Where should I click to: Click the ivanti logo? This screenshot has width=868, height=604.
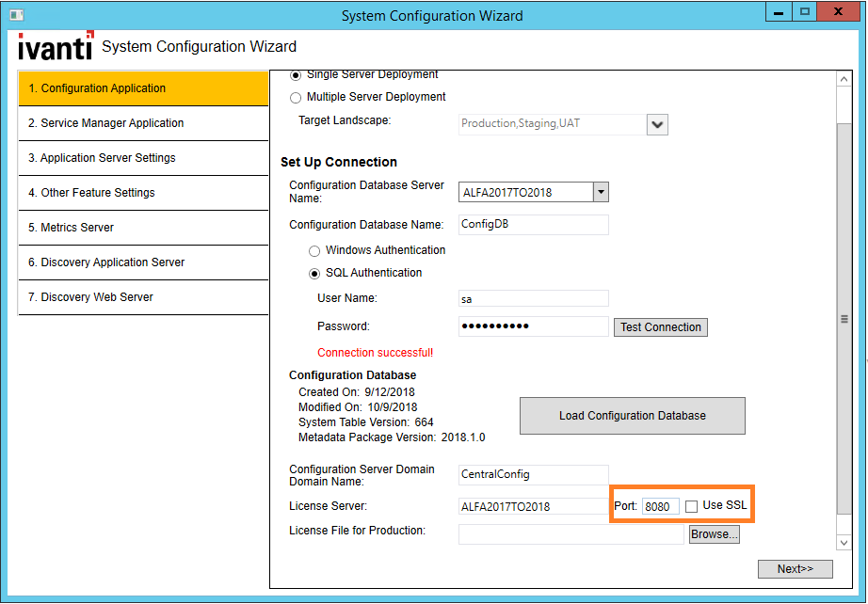[x=55, y=45]
